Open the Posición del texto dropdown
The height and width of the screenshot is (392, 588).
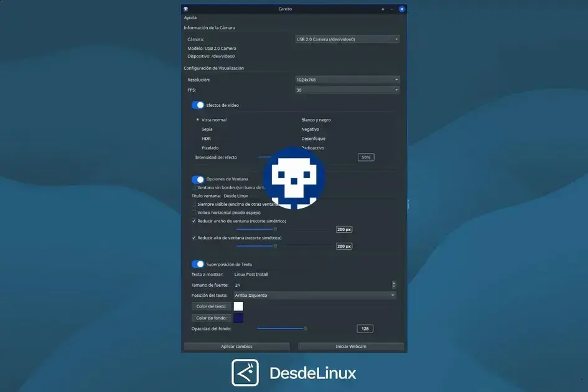pyautogui.click(x=315, y=296)
